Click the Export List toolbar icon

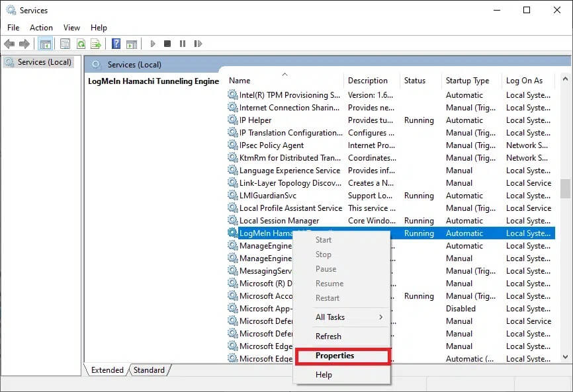[x=96, y=44]
